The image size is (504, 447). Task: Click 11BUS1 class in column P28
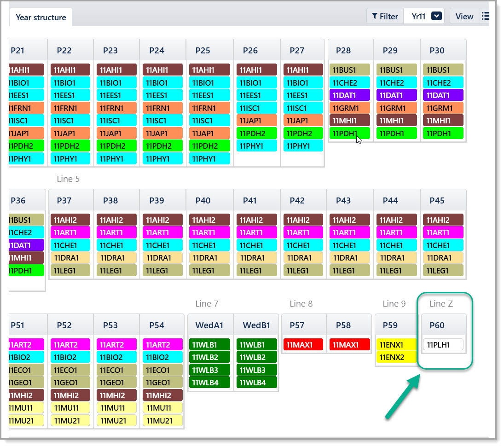350,70
